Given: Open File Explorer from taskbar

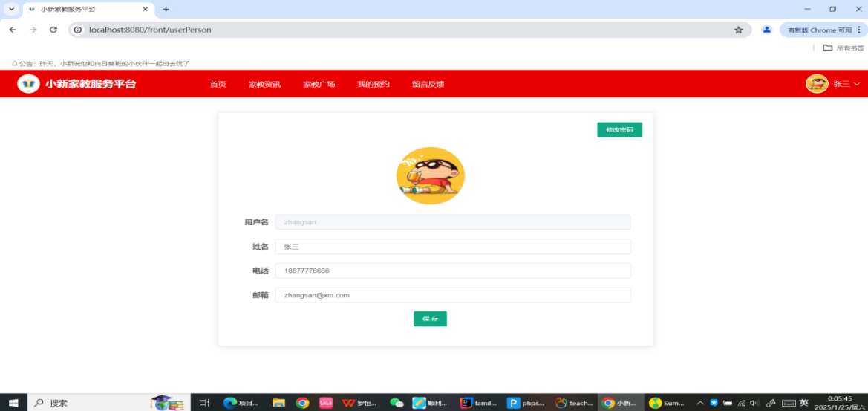Looking at the screenshot, I should (278, 403).
